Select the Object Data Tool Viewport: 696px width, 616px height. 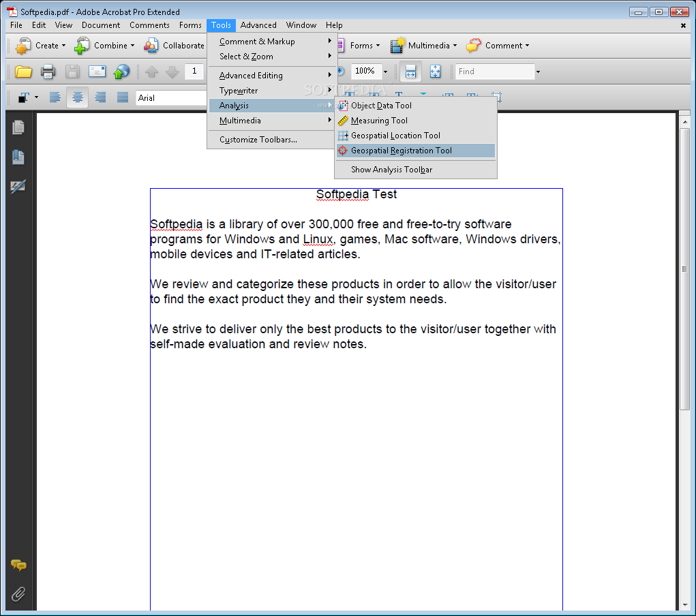[x=415, y=106]
